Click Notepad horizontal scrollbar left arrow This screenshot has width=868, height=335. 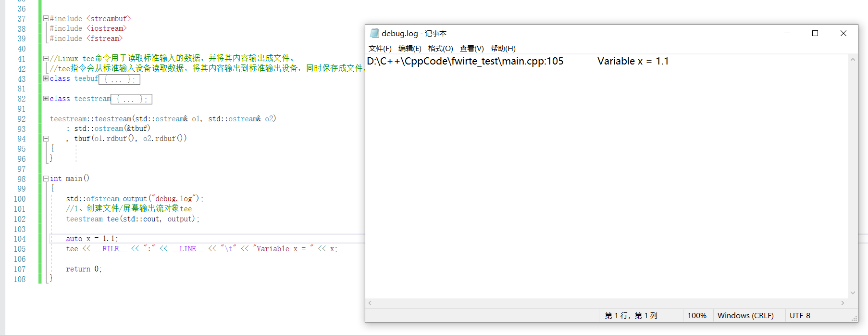click(370, 303)
